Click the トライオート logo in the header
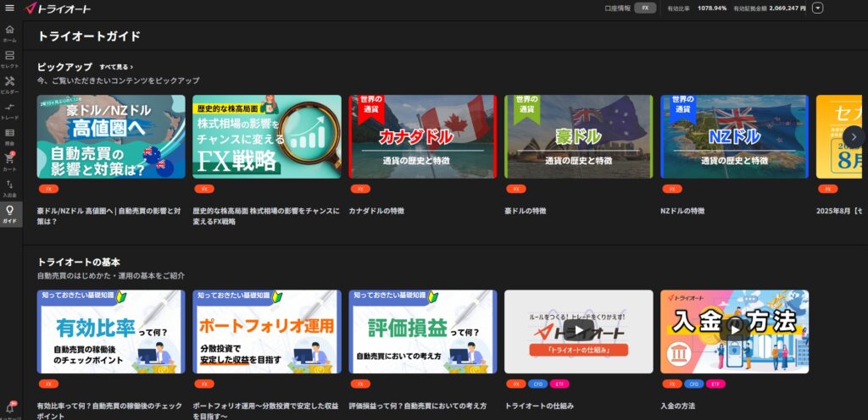 (58, 8)
